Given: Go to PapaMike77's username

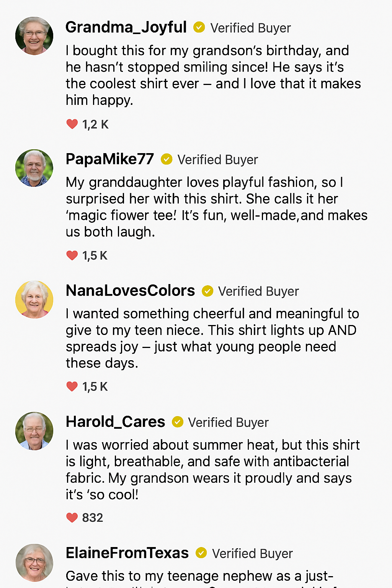Looking at the screenshot, I should (x=110, y=159).
